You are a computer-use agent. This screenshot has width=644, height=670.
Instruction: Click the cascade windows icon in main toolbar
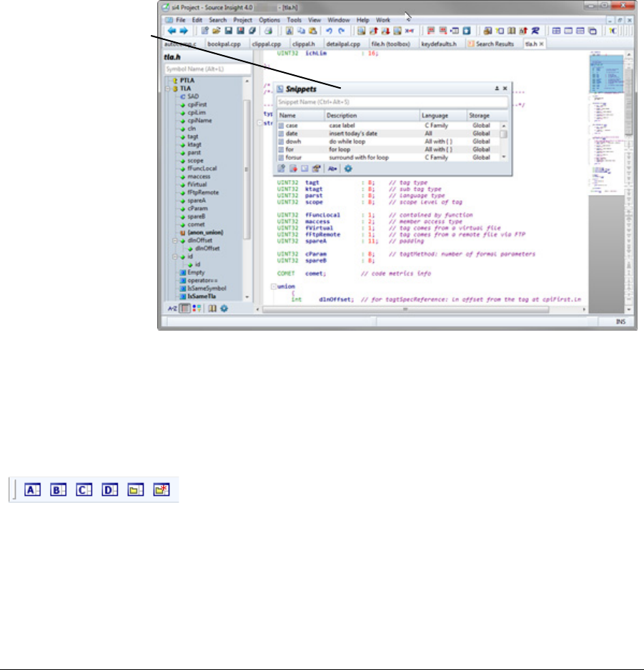593,31
